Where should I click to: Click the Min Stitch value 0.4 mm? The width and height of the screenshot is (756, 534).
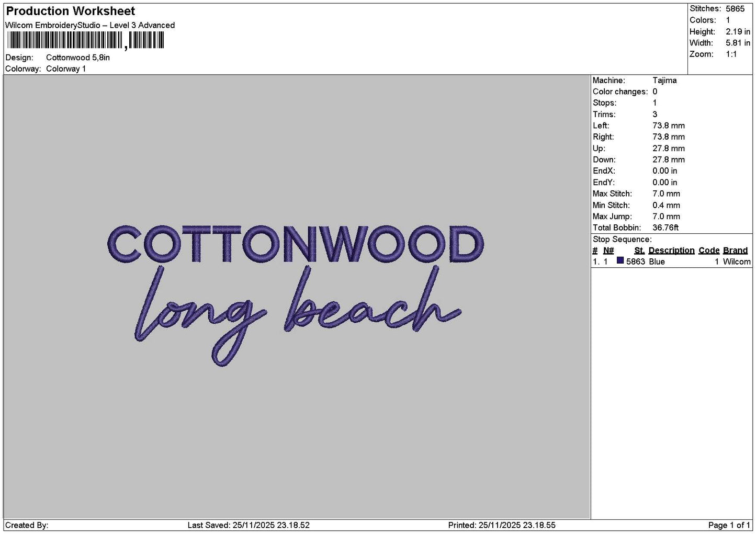(666, 206)
